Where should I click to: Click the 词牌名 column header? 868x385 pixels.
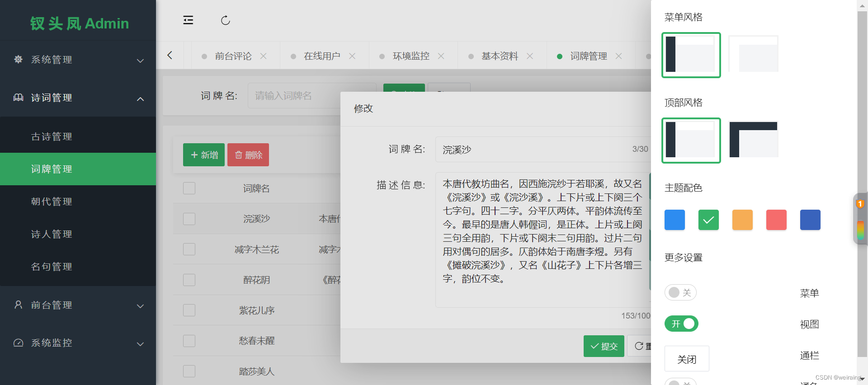tap(256, 188)
